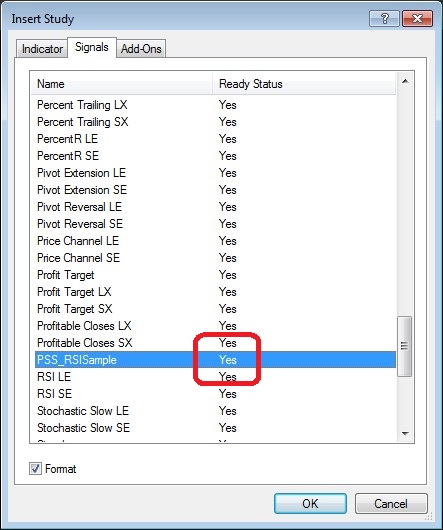The width and height of the screenshot is (443, 530).
Task: Click the Cancel button
Action: tap(391, 504)
